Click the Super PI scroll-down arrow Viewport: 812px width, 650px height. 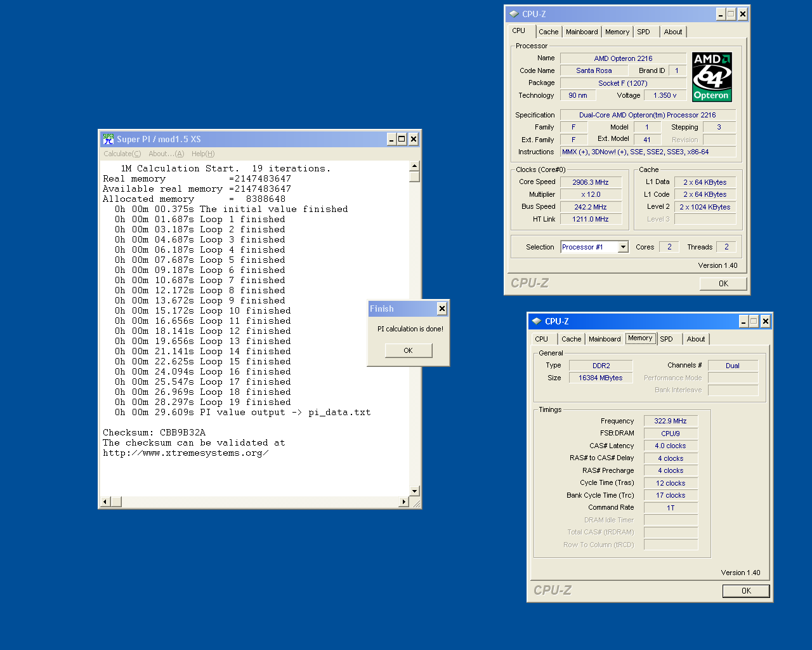point(414,491)
